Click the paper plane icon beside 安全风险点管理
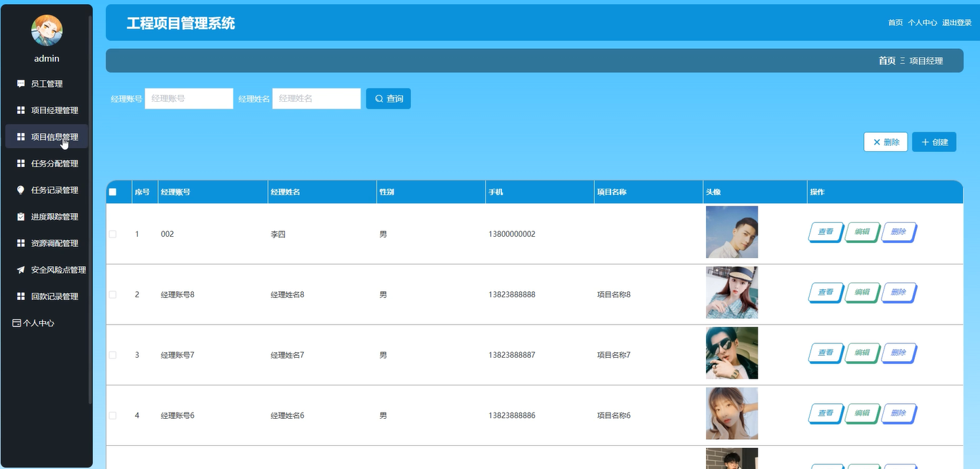 21,270
